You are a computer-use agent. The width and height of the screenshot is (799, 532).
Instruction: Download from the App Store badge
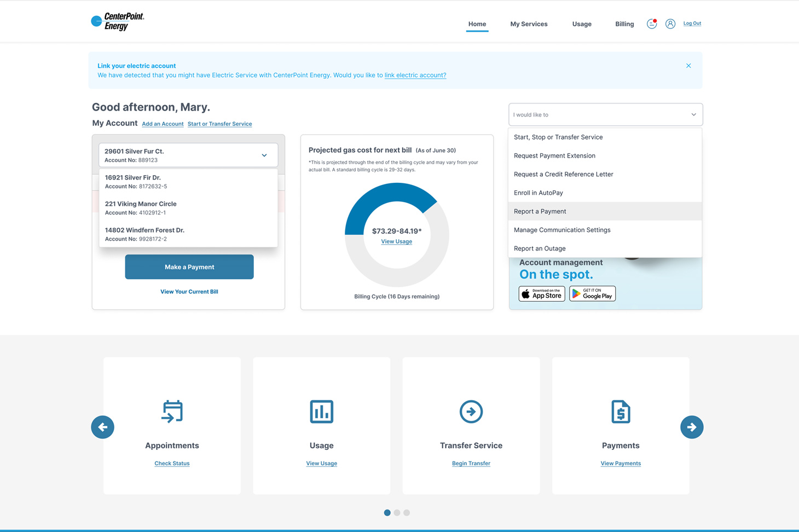[x=542, y=294]
